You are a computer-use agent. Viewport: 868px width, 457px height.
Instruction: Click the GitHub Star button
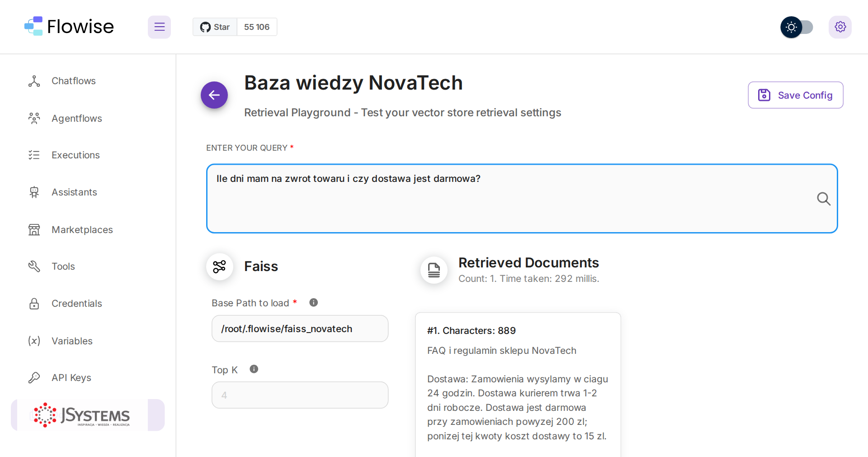point(215,27)
